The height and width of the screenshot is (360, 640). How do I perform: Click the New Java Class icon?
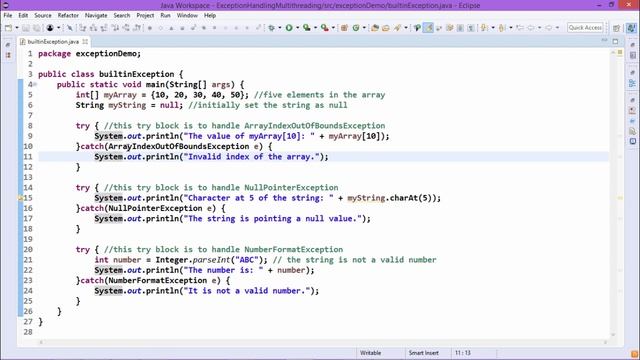point(356,28)
